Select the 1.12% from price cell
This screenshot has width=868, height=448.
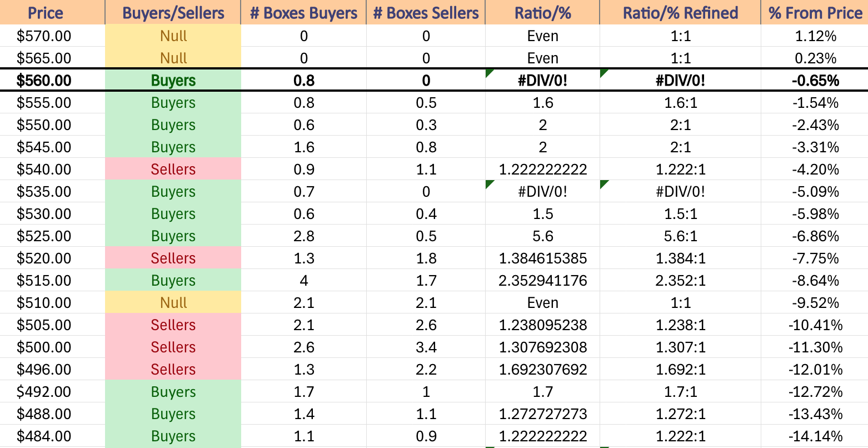[815, 36]
